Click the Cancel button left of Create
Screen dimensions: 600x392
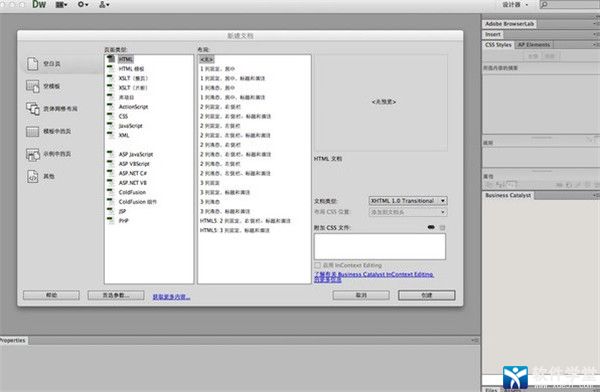point(361,295)
